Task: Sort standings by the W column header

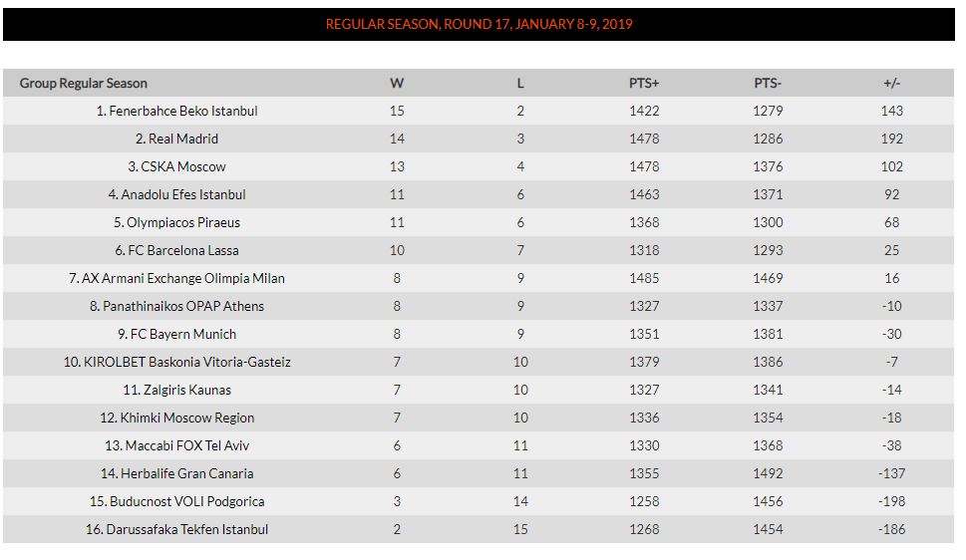Action: (x=397, y=83)
